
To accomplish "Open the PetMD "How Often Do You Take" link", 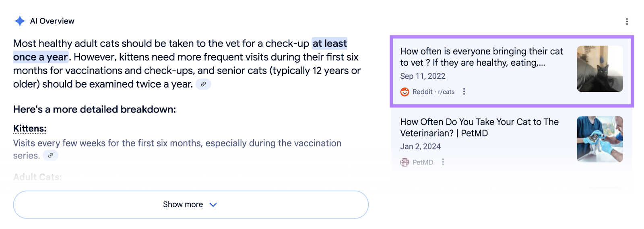I will click(x=479, y=127).
